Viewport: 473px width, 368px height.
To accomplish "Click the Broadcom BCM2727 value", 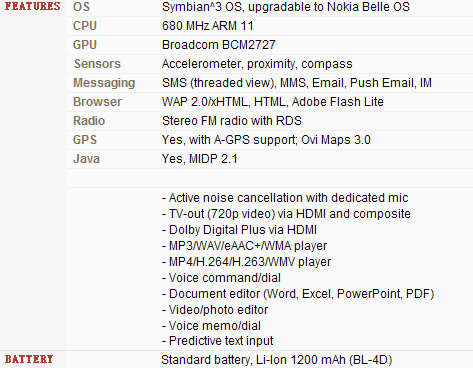I will pyautogui.click(x=219, y=45).
